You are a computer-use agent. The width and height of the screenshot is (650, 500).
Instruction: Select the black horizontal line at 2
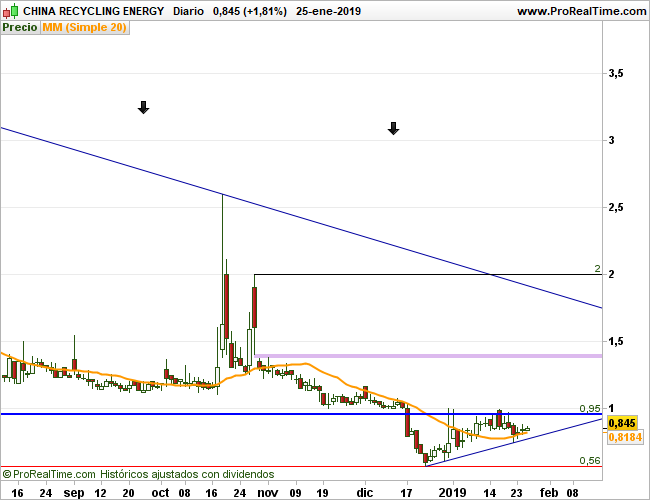428,274
